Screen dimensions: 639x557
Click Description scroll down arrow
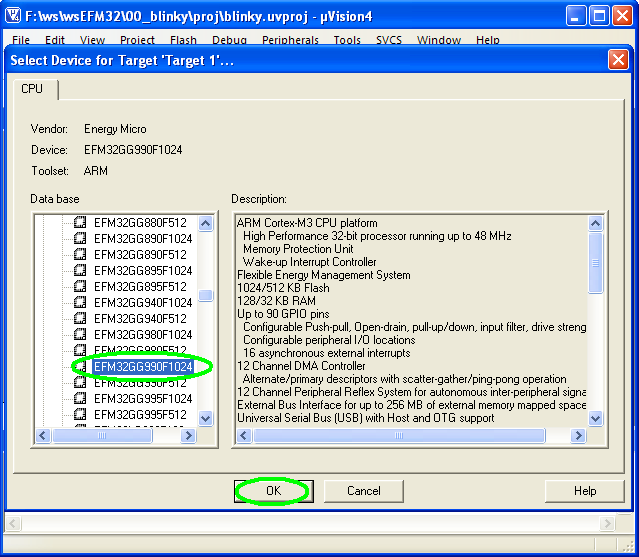[595, 418]
